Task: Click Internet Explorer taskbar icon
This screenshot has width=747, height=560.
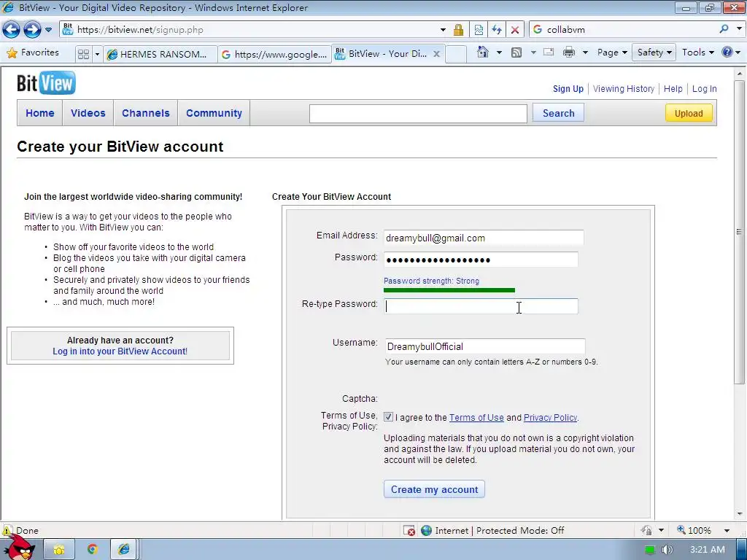Action: tap(124, 550)
